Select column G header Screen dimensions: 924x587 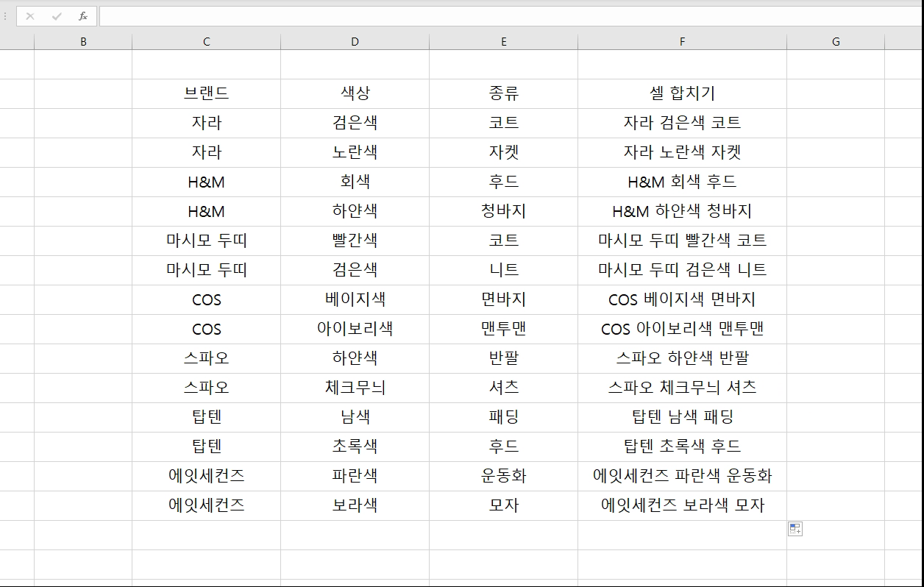pos(836,42)
